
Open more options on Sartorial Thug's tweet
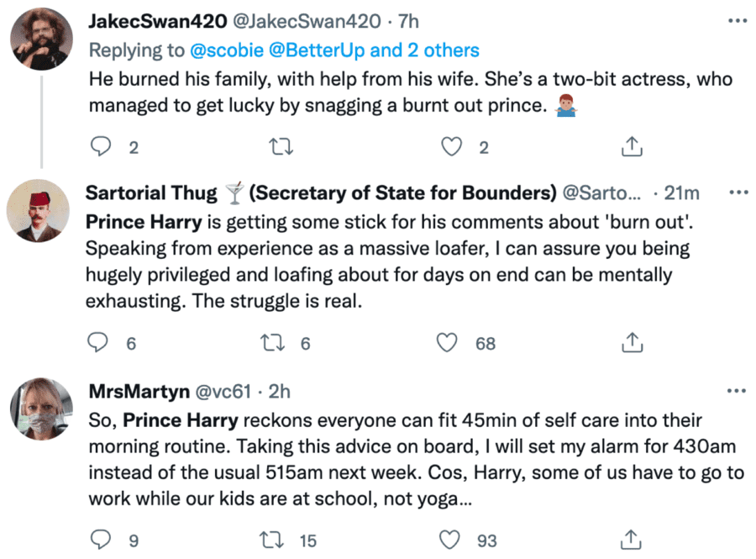point(737,192)
